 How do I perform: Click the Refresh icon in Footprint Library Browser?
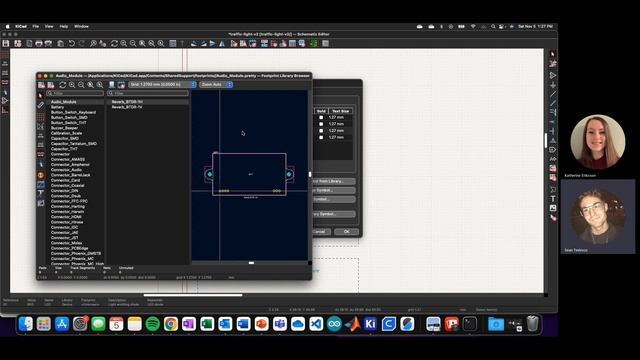(x=62, y=84)
